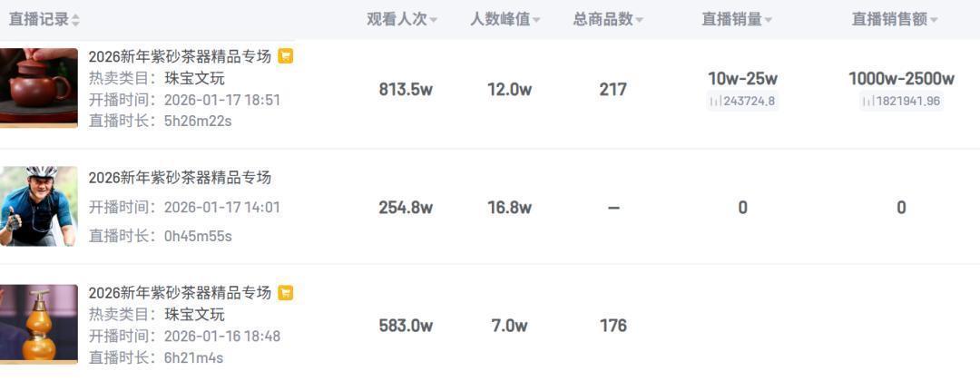
Task: Open the 观看人次 column sort arrow
Action: coord(434,20)
